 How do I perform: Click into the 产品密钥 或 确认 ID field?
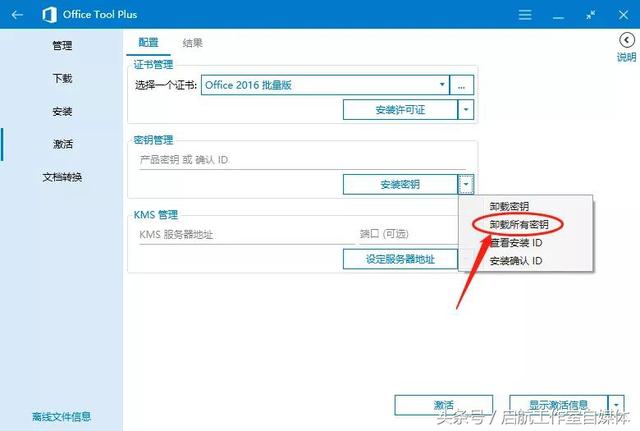pyautogui.click(x=302, y=160)
